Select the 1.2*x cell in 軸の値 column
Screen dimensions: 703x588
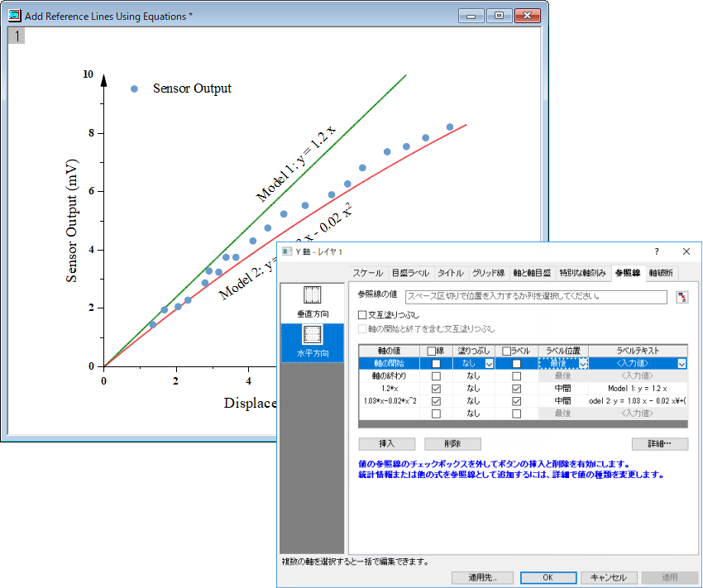coord(390,389)
